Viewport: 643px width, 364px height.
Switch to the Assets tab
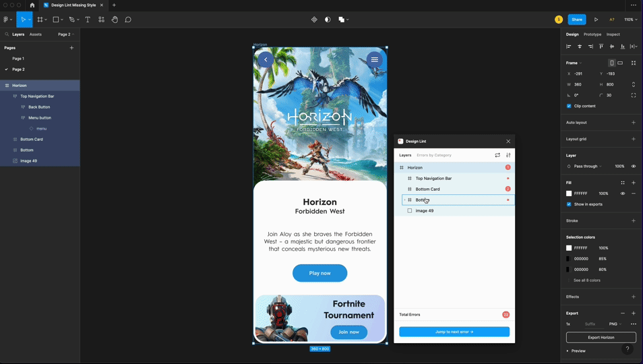pos(35,34)
